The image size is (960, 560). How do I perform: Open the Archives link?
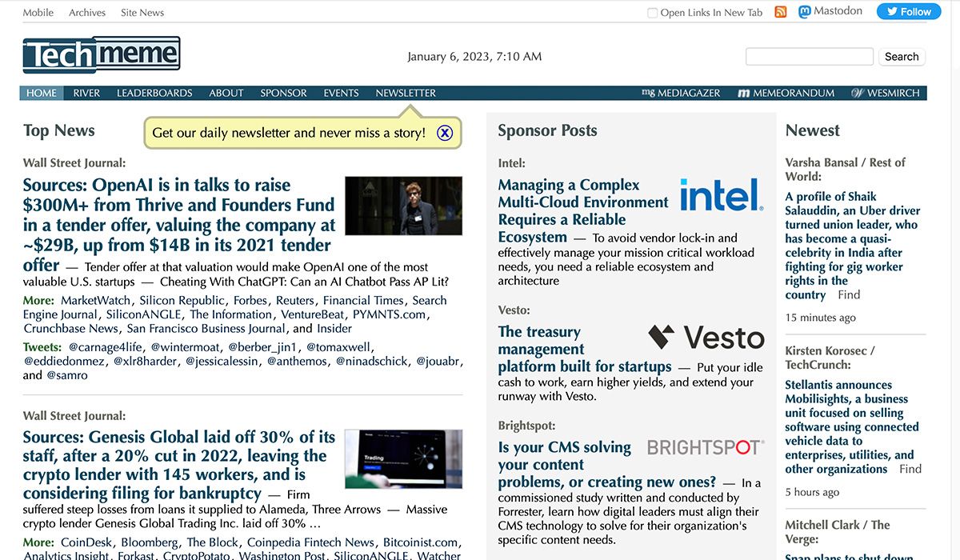(87, 13)
